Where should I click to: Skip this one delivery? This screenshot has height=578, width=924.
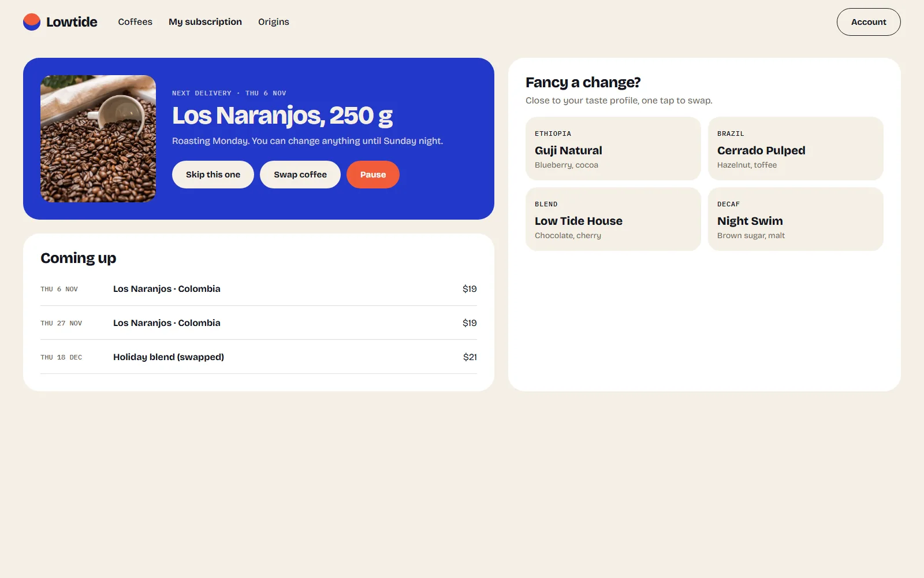click(213, 175)
